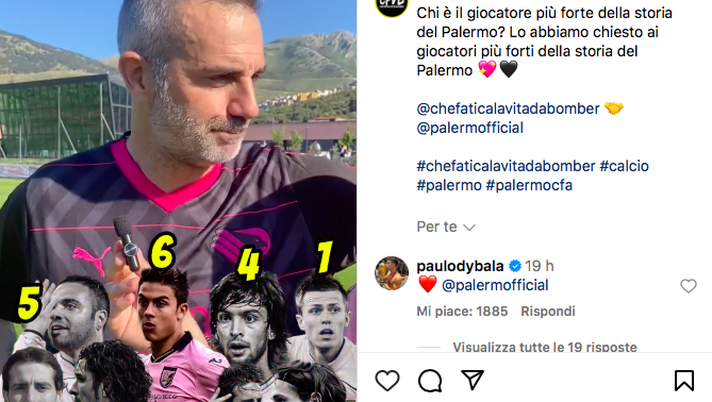
Task: Like paulodybala's comment with the small heart
Action: pyautogui.click(x=688, y=286)
